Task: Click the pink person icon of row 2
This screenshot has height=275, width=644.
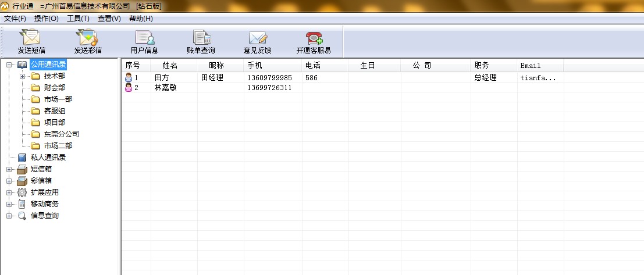Action: [x=129, y=87]
